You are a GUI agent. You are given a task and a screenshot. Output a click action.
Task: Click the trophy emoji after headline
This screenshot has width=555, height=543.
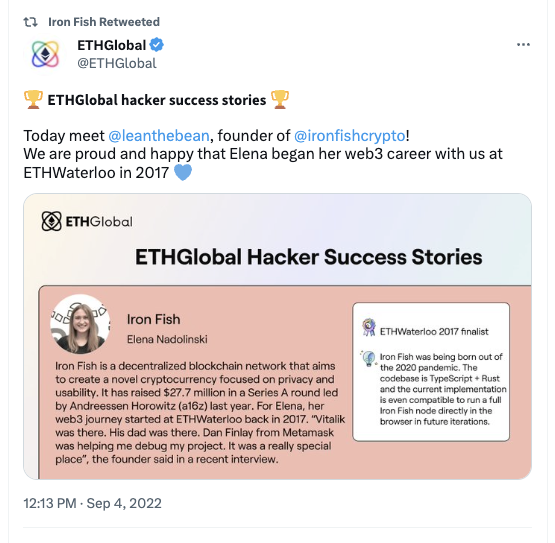(280, 99)
